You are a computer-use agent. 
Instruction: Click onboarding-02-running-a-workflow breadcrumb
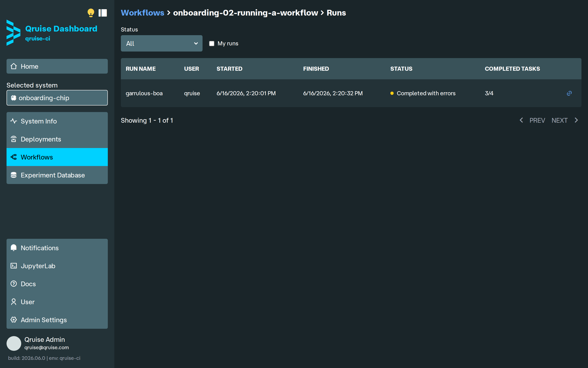[x=245, y=13]
